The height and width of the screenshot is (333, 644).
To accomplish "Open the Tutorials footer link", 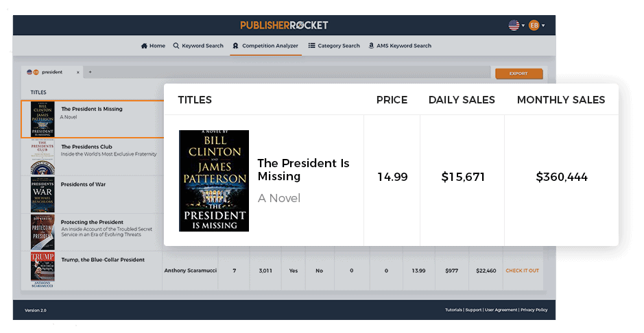I will click(x=453, y=310).
